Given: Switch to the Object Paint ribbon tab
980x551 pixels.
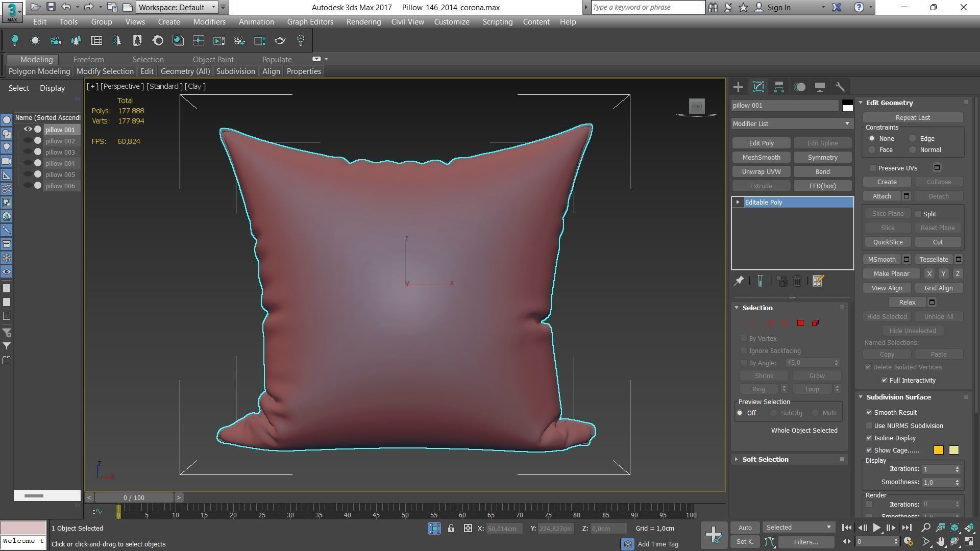Looking at the screenshot, I should point(213,60).
